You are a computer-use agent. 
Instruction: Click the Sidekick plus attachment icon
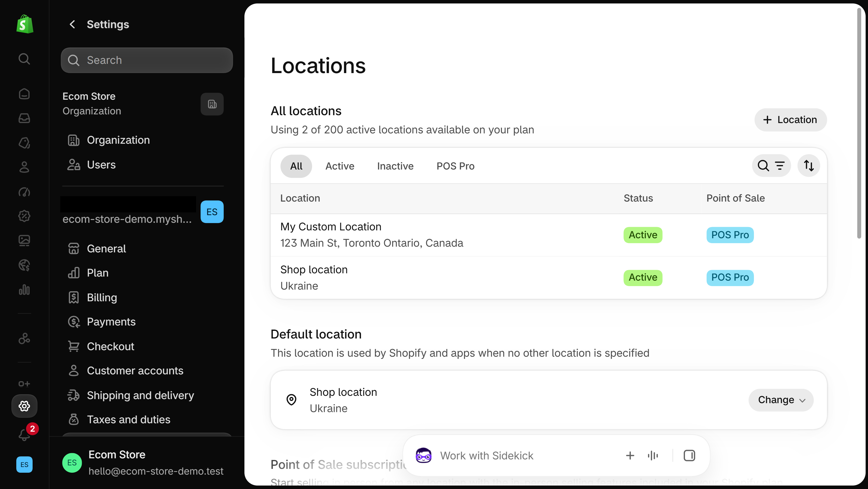(630, 456)
